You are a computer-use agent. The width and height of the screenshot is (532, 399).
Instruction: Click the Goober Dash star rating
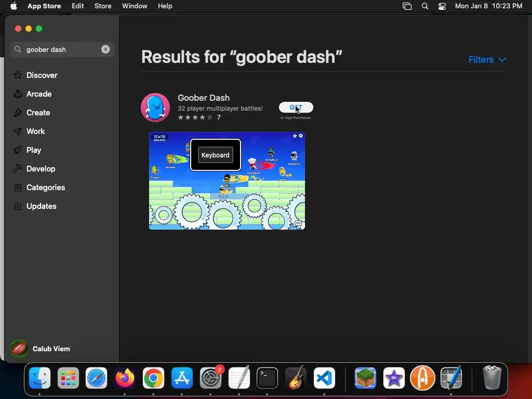point(195,117)
